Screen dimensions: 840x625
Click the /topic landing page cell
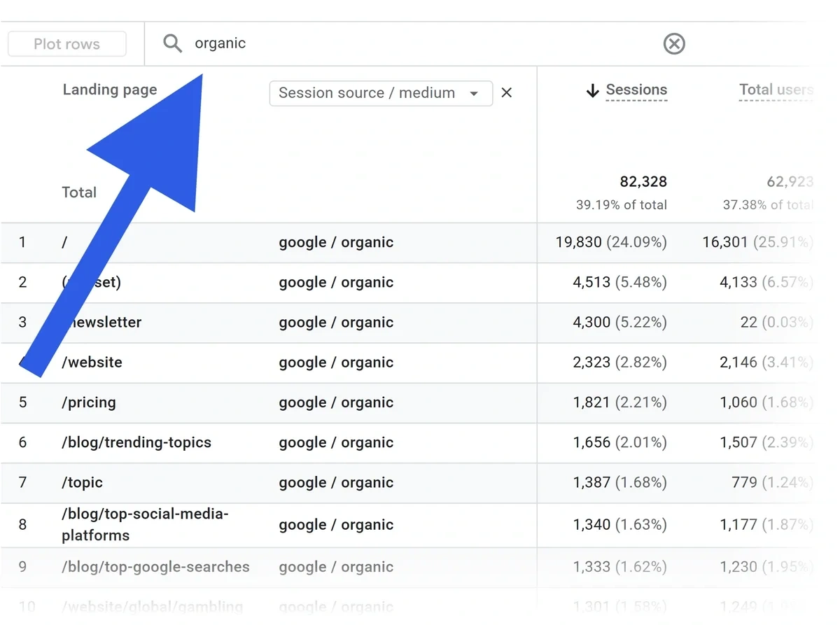(82, 482)
